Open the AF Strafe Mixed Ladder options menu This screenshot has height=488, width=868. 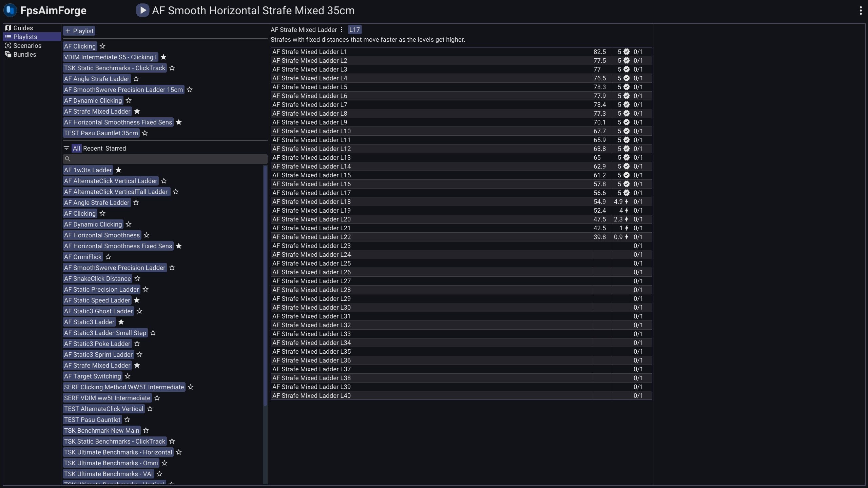pos(342,30)
